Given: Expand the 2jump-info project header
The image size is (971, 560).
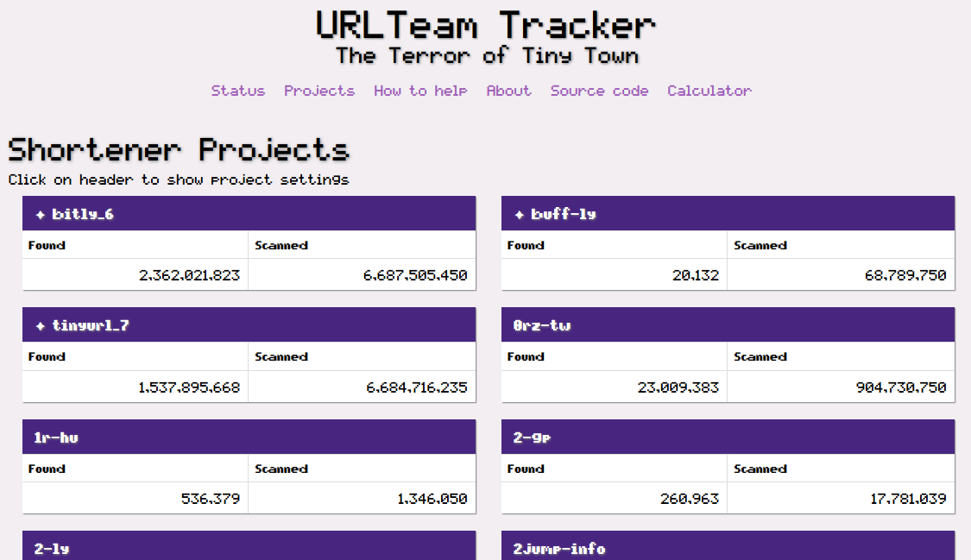Looking at the screenshot, I should tap(728, 546).
